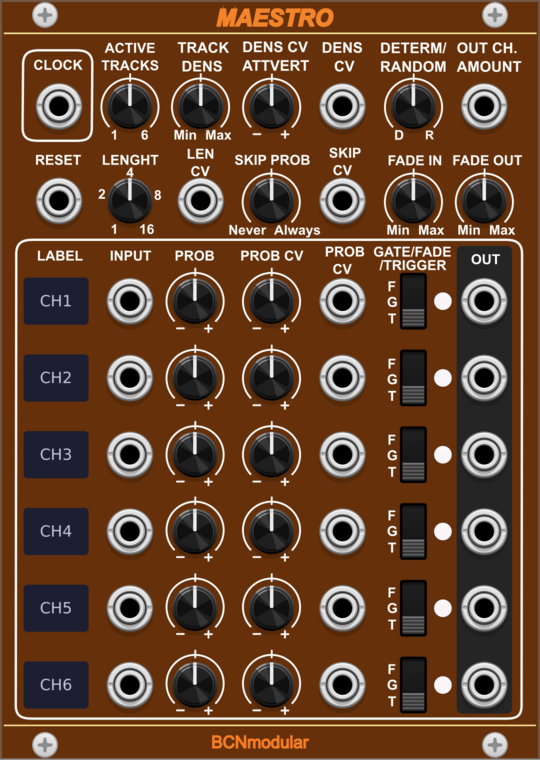Image resolution: width=540 pixels, height=760 pixels.
Task: Click the CH4 OUT jack
Action: (484, 532)
